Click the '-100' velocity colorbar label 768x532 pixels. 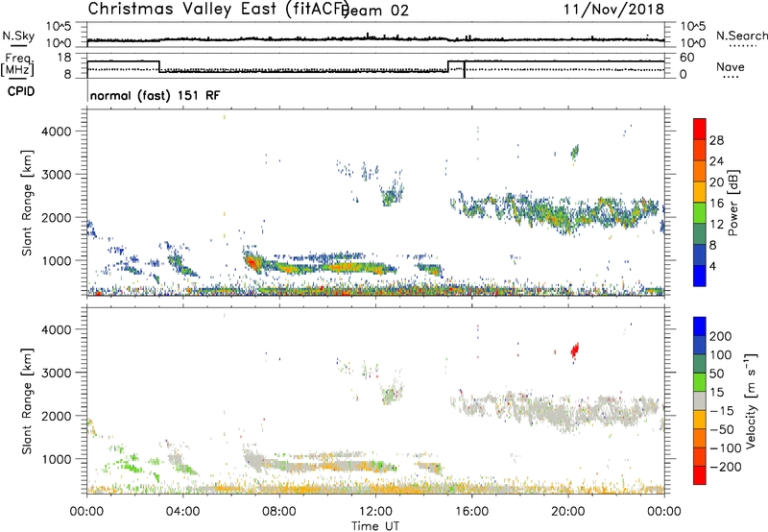(726, 448)
